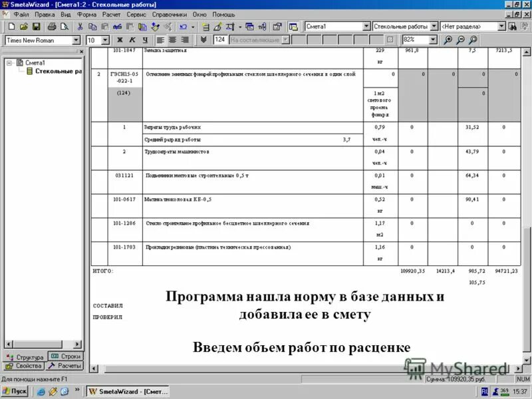Toggle bold Ж formatting

point(120,40)
